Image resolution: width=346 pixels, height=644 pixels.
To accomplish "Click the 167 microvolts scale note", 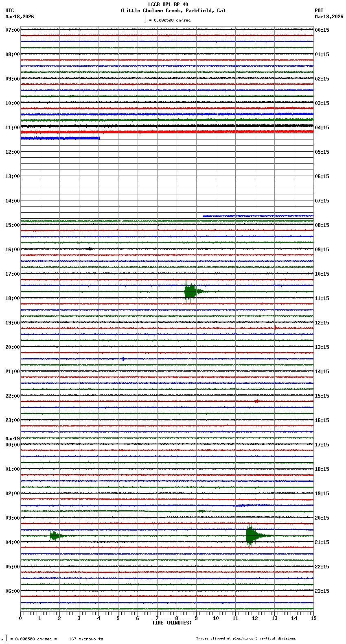I will click(86, 639).
